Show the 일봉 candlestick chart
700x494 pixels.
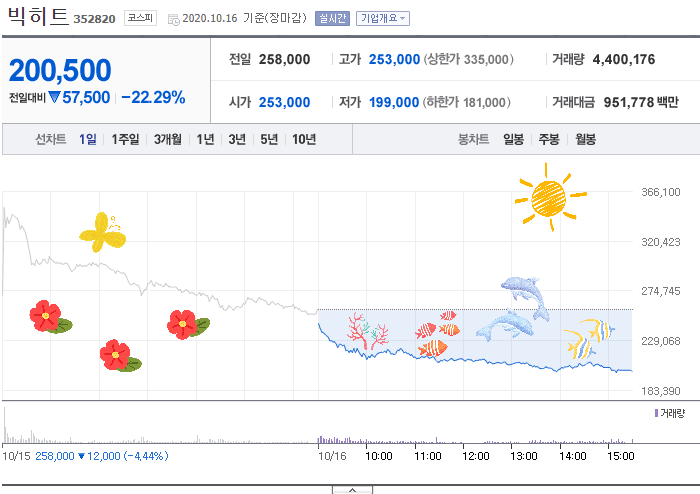(514, 140)
